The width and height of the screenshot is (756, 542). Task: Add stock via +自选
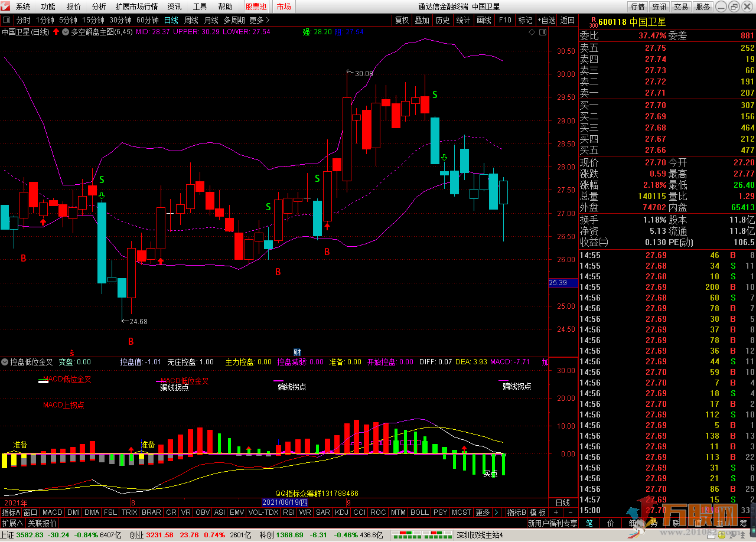pyautogui.click(x=546, y=20)
